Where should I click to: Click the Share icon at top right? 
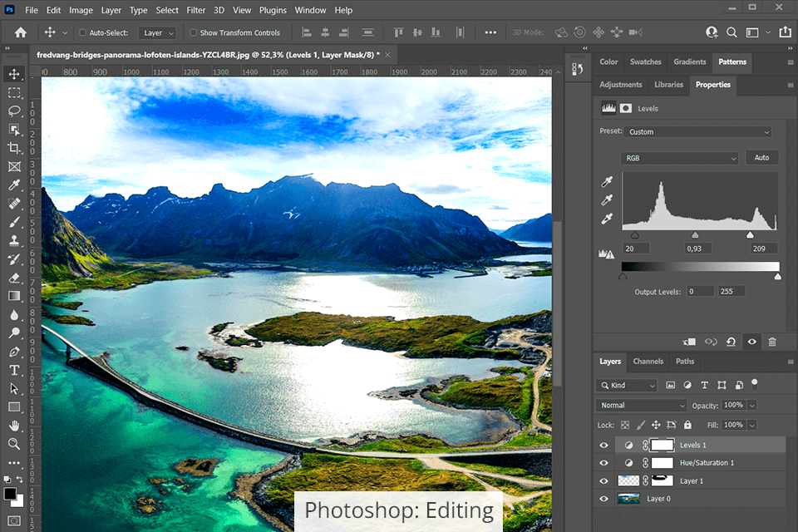tap(786, 32)
